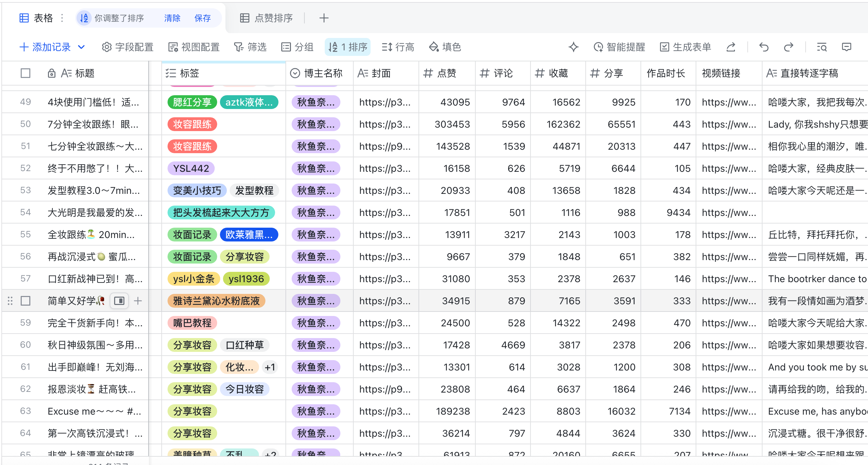
Task: Click the 腮红分享 tag in row 49
Action: (192, 102)
